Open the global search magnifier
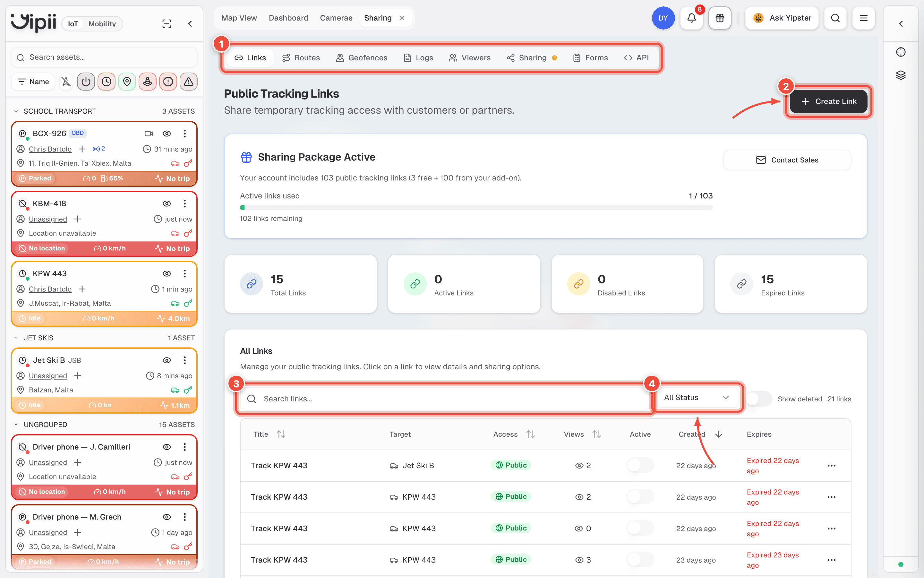Viewport: 924px width, 578px height. (x=835, y=18)
